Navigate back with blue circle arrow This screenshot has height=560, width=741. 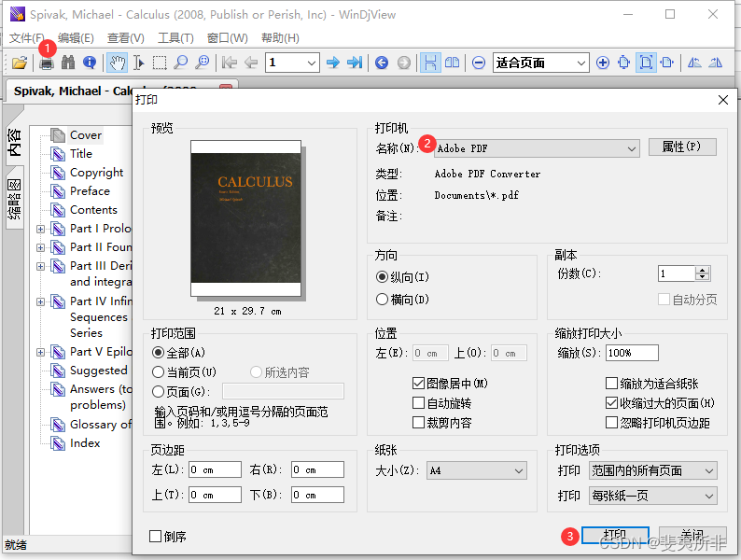(x=382, y=63)
